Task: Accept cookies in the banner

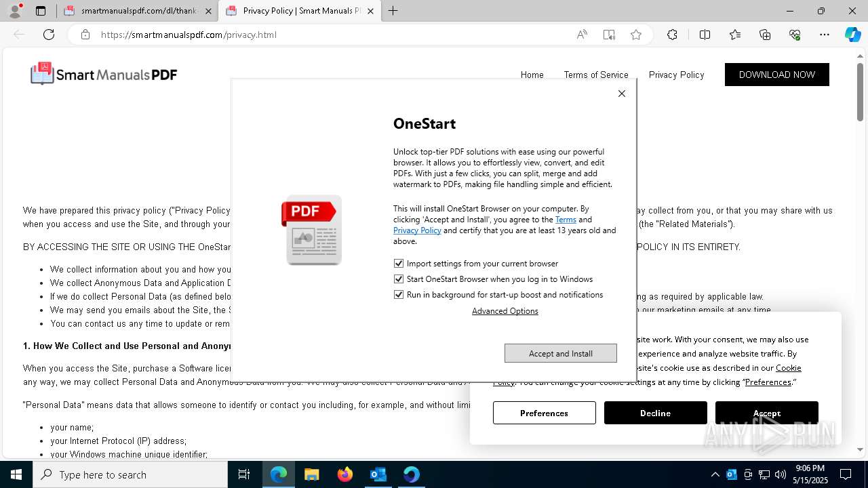Action: pos(767,413)
